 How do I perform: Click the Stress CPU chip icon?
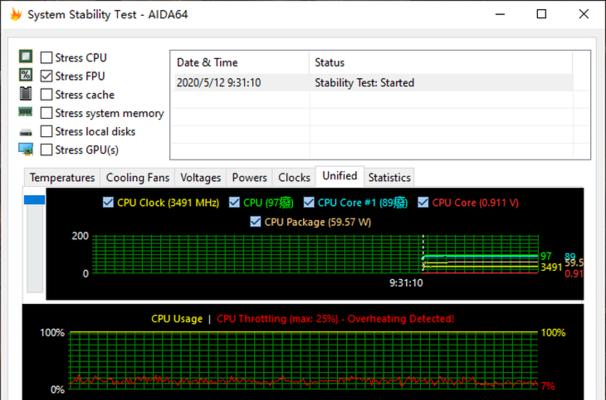pyautogui.click(x=26, y=56)
